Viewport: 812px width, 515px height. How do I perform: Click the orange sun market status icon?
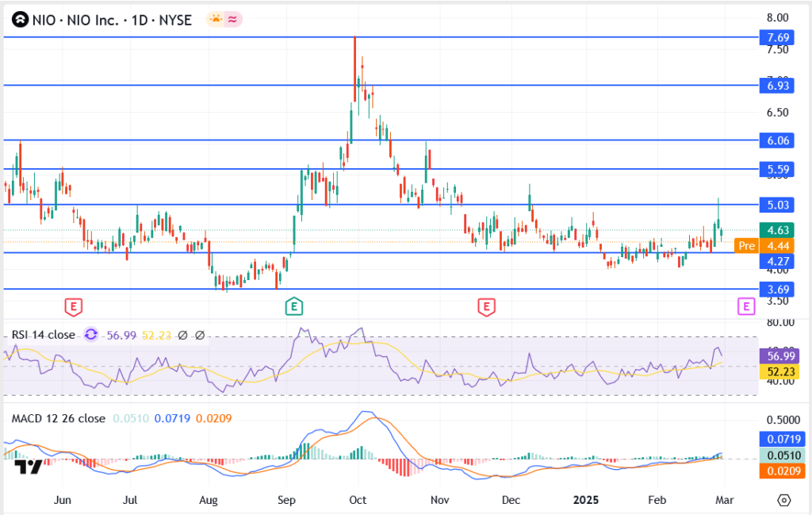215,20
